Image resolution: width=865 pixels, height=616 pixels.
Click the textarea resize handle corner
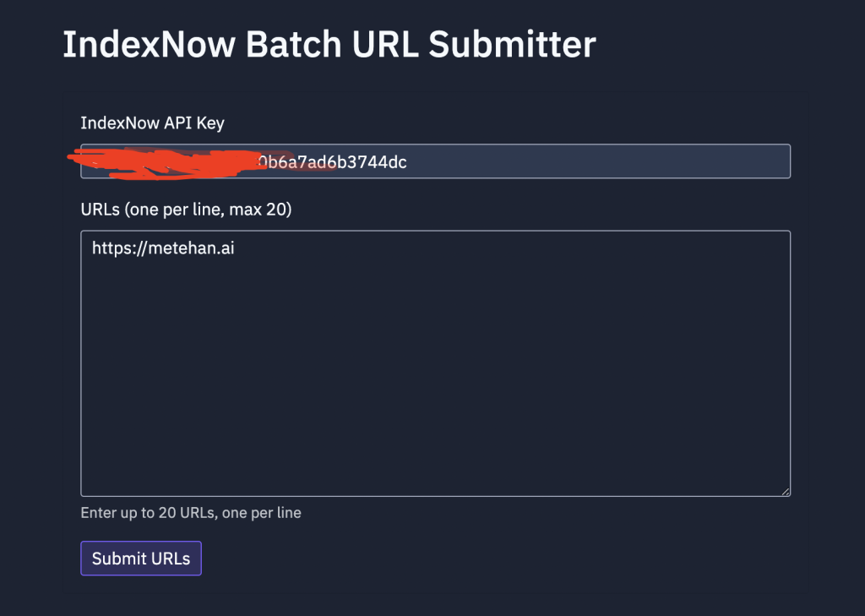(x=786, y=491)
